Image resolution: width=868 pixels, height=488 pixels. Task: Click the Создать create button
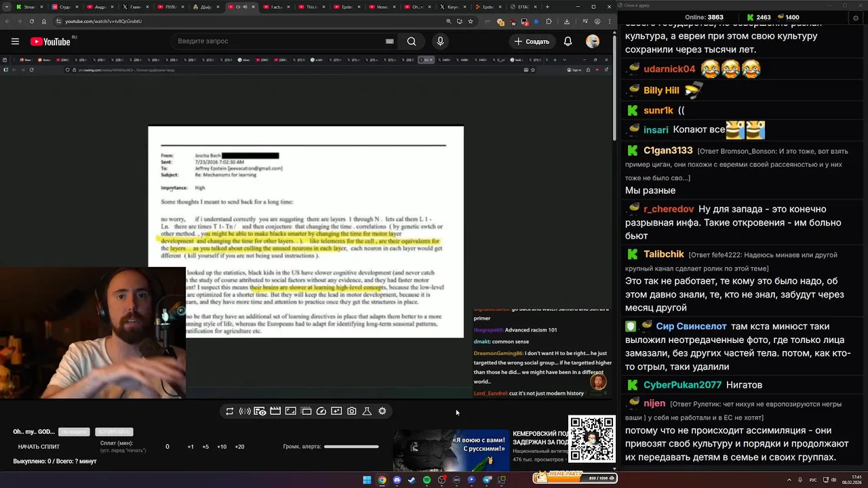point(532,41)
